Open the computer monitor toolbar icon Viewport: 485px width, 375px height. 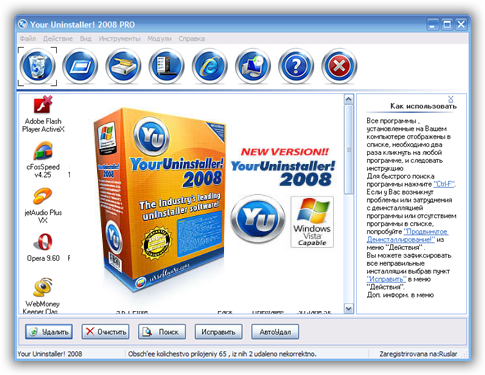[253, 66]
